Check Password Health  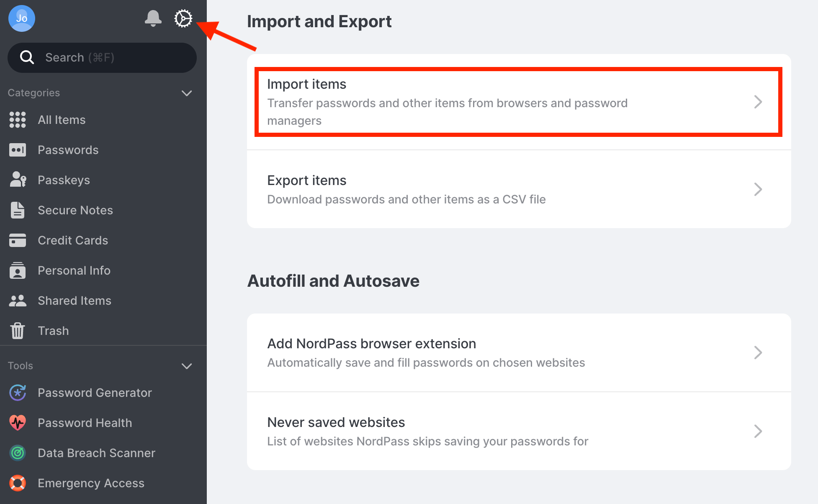[x=85, y=423]
